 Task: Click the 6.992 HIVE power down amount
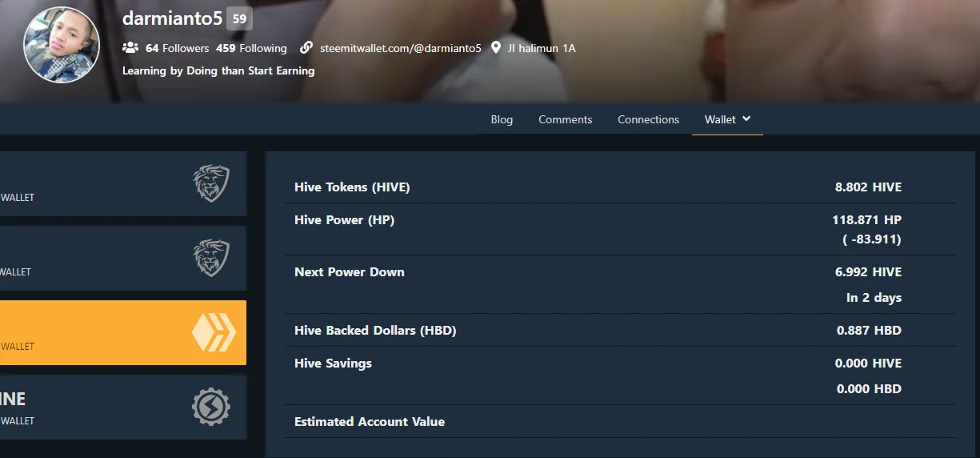868,272
